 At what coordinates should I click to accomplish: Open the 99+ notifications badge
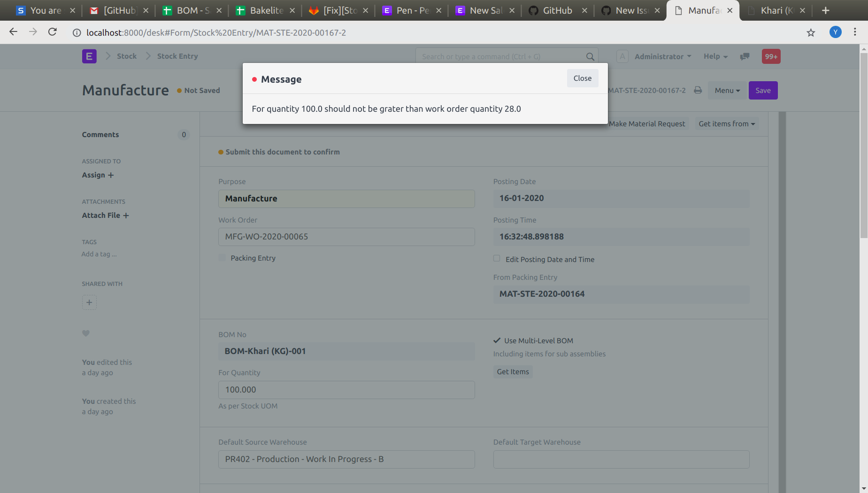(771, 56)
